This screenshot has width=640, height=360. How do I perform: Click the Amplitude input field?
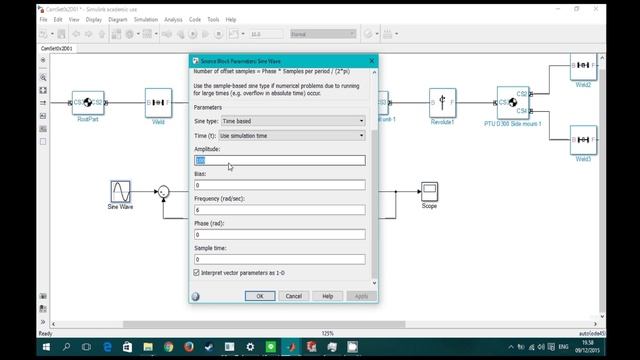[x=280, y=160]
